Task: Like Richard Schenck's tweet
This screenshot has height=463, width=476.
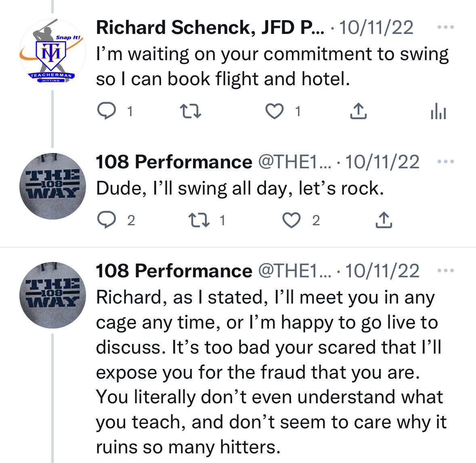Action: pos(275,111)
